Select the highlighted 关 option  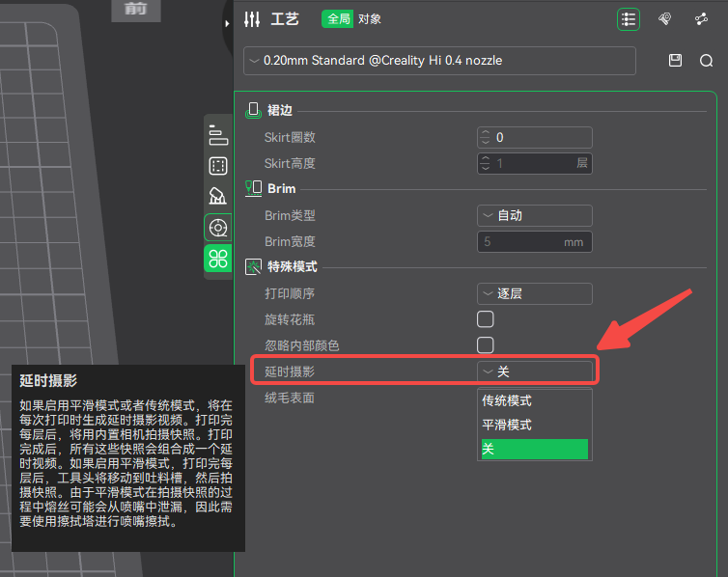534,449
